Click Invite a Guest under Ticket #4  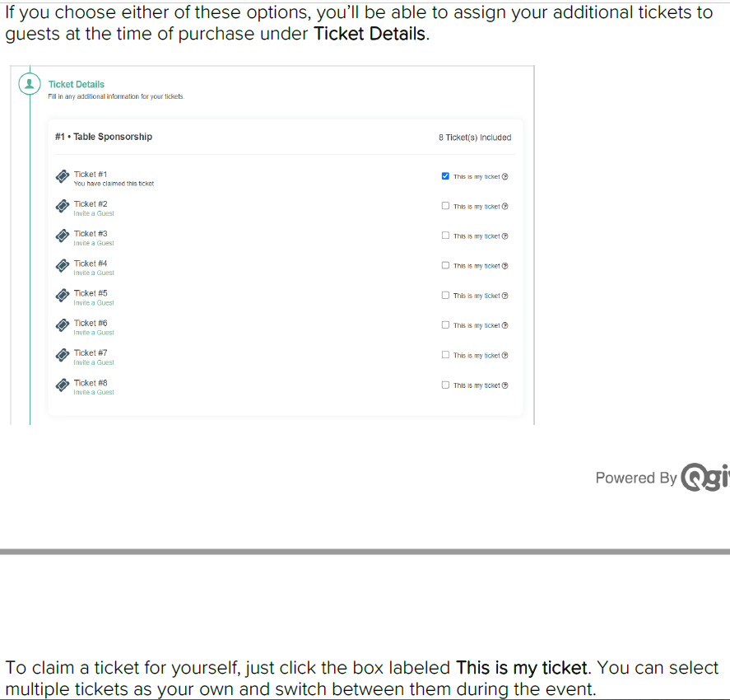pos(94,273)
